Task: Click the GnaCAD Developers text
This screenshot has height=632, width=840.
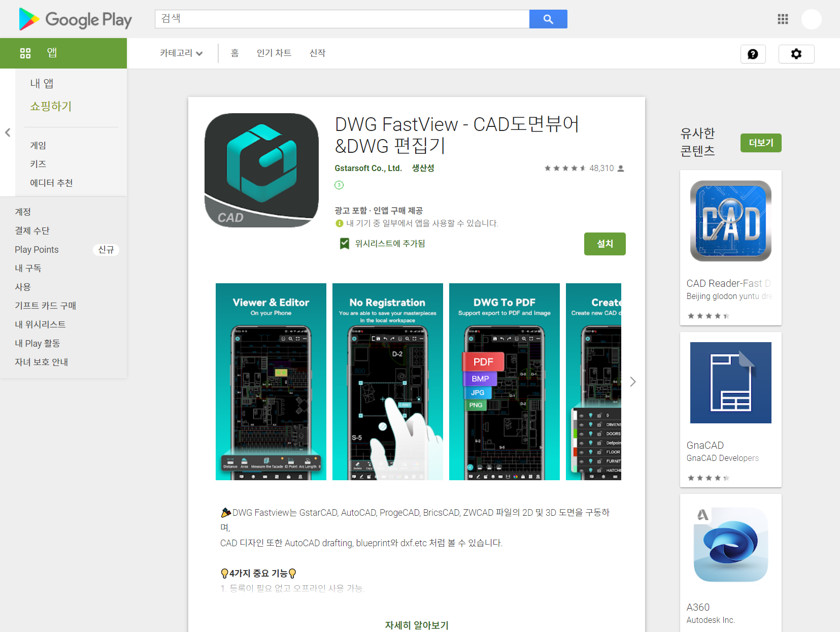Action: coord(723,458)
